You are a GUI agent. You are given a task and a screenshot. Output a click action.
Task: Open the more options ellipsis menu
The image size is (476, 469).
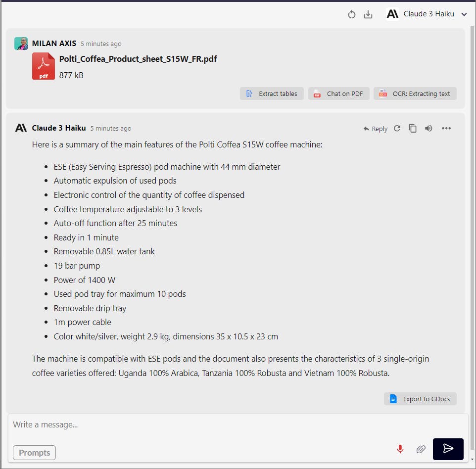tap(446, 129)
